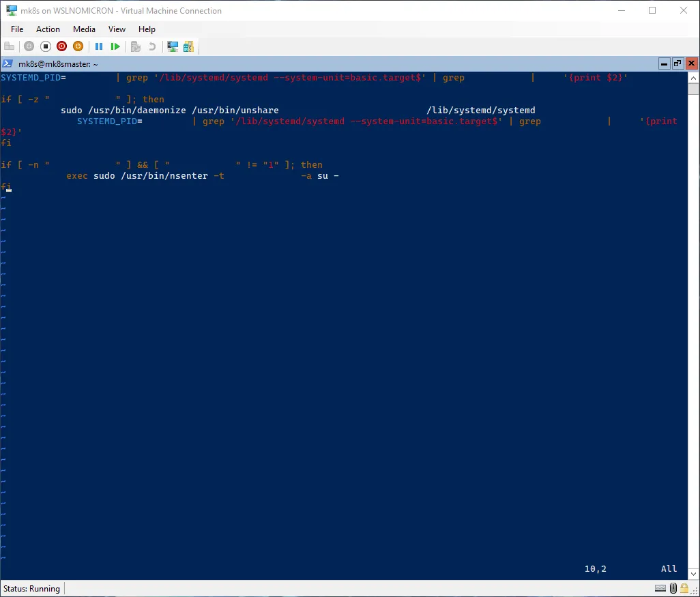Click the Enhanced Session monitor icon

tap(173, 46)
